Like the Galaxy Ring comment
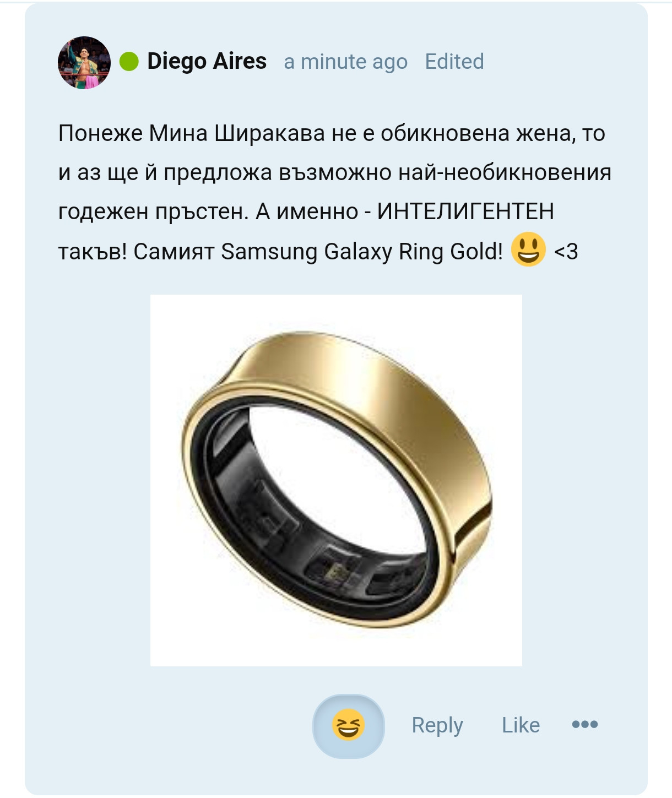672x798 pixels. click(x=521, y=725)
